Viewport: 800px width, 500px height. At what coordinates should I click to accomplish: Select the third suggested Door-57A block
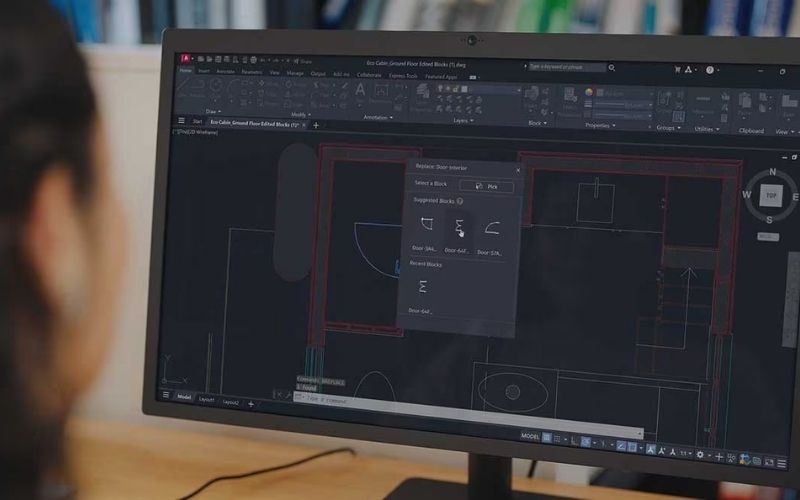[491, 229]
